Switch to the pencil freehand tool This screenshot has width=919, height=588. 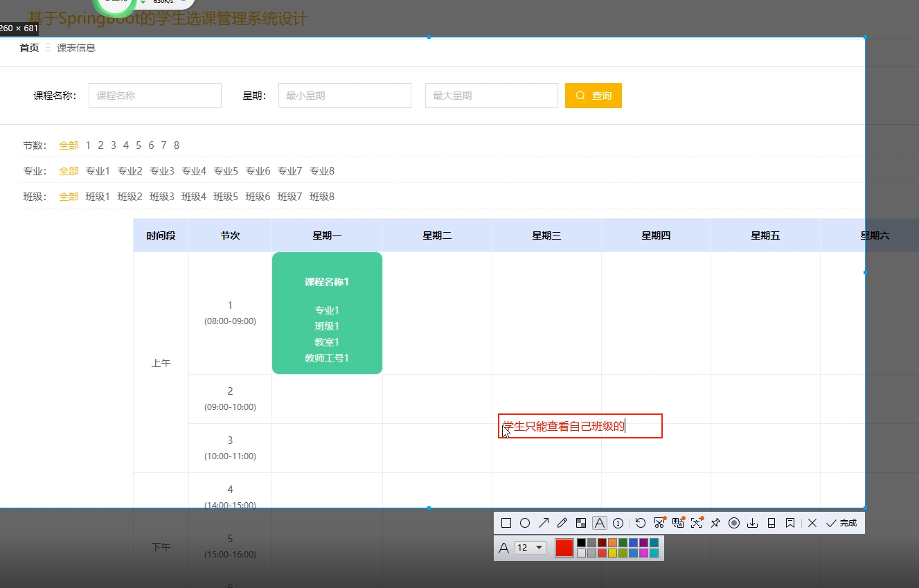point(561,523)
